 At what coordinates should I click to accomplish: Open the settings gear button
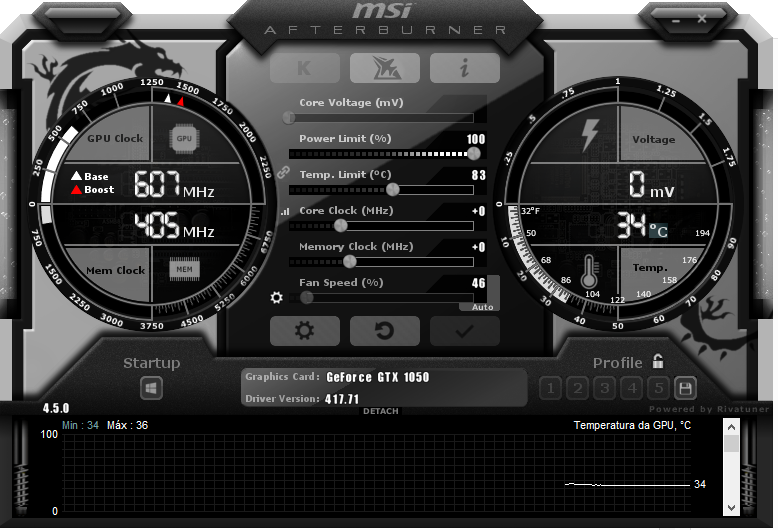click(x=305, y=331)
